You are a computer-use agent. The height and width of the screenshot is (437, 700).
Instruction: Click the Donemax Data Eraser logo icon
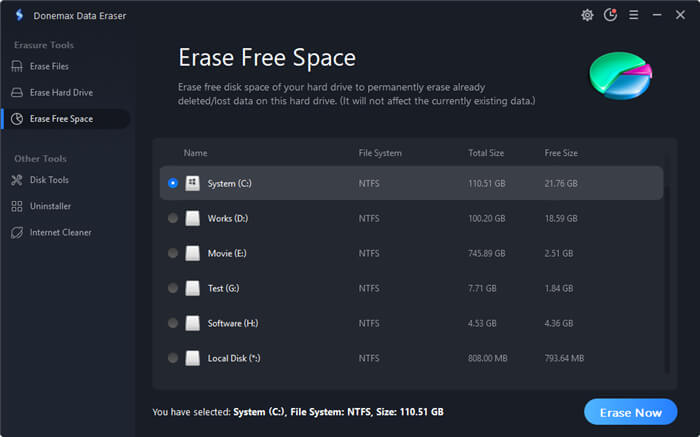17,15
